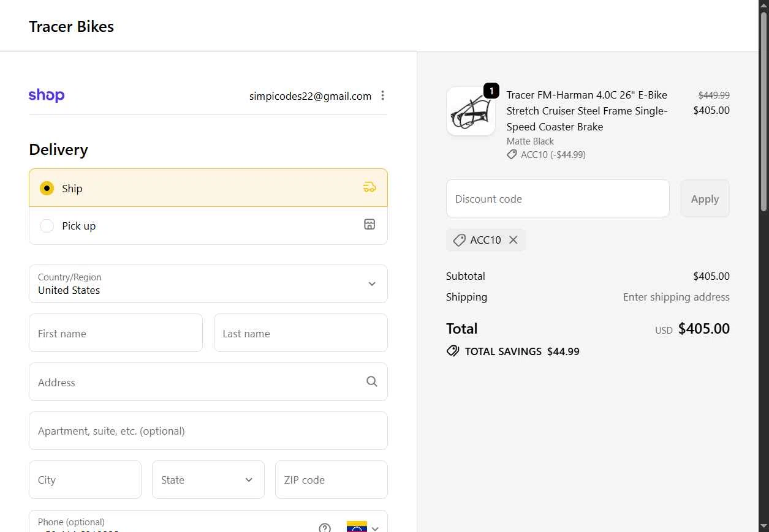The width and height of the screenshot is (769, 532).
Task: Open the Country/Region dropdown
Action: (208, 283)
